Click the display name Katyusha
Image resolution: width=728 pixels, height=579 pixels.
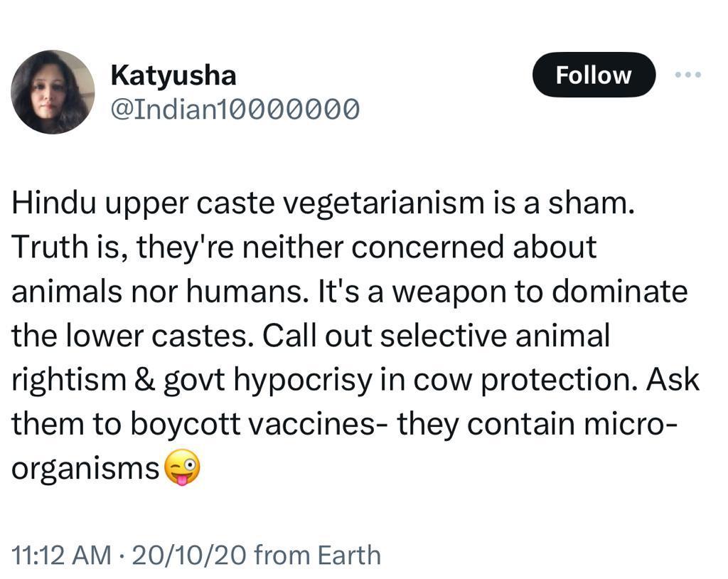click(x=173, y=75)
